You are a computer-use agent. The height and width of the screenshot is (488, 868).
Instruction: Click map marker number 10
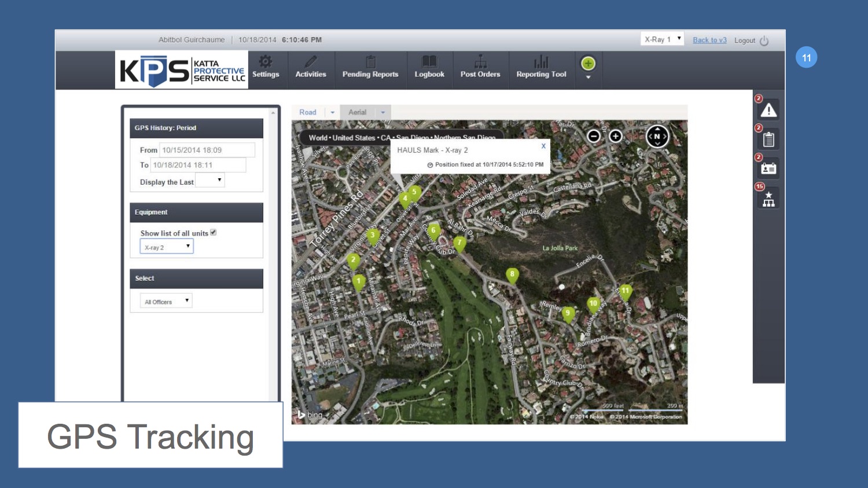[593, 304]
